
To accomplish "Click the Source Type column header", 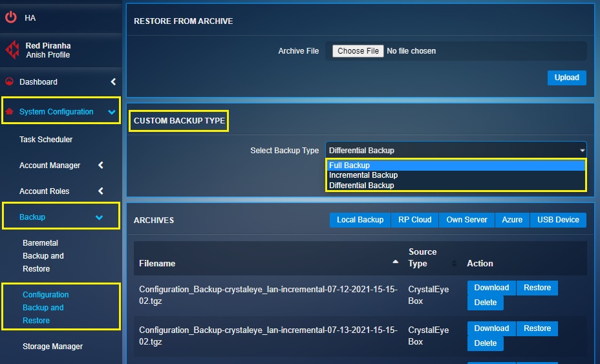I will (422, 257).
